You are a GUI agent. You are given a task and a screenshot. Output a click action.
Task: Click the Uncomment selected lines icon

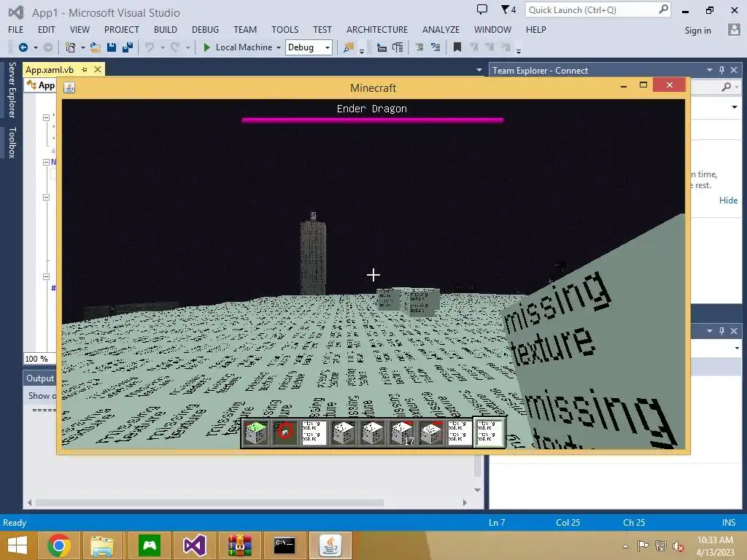coord(436,47)
